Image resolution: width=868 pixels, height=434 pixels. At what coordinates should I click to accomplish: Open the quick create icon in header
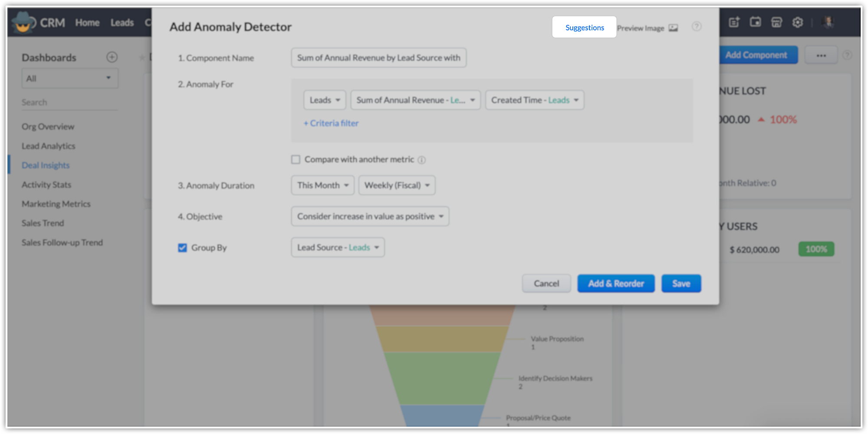tap(734, 22)
